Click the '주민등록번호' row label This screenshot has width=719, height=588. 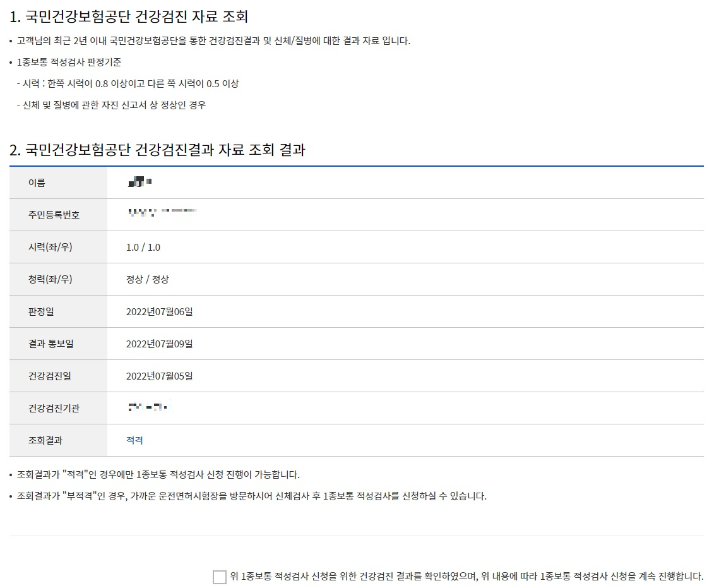point(54,215)
